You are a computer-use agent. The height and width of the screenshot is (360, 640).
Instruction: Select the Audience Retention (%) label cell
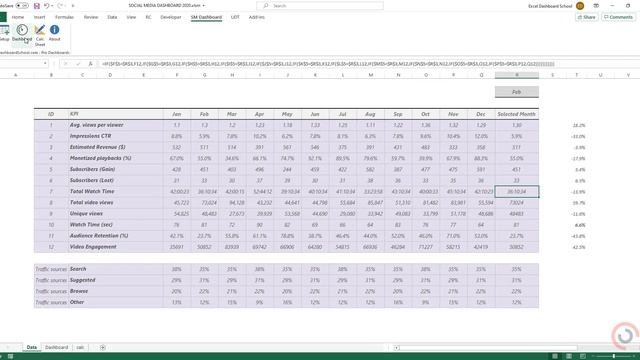point(116,236)
